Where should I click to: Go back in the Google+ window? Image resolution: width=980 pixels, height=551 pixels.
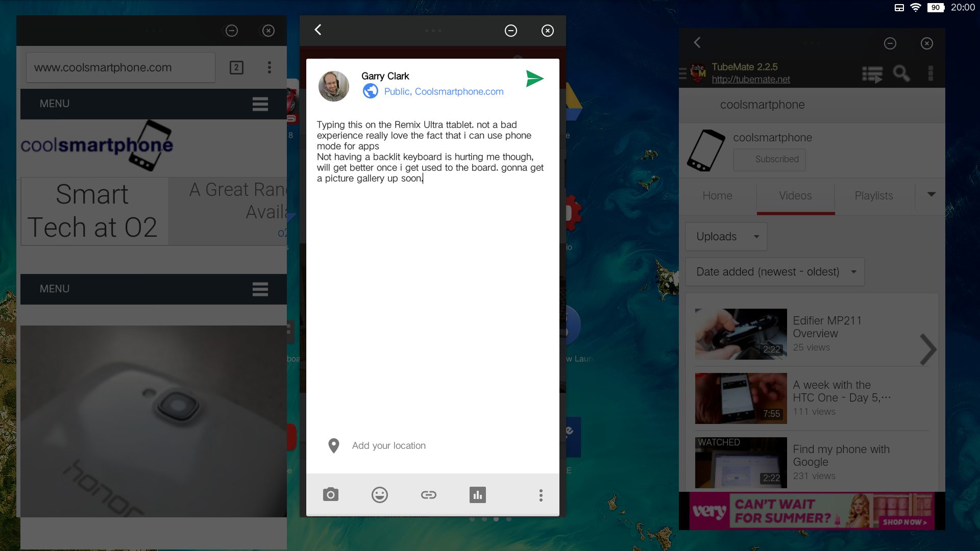point(318,30)
